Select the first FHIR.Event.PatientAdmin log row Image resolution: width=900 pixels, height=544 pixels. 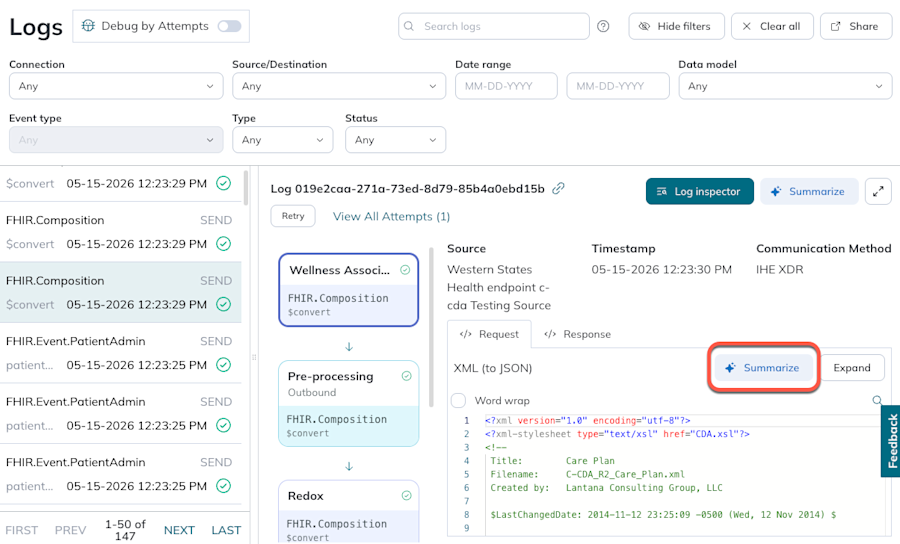click(121, 353)
